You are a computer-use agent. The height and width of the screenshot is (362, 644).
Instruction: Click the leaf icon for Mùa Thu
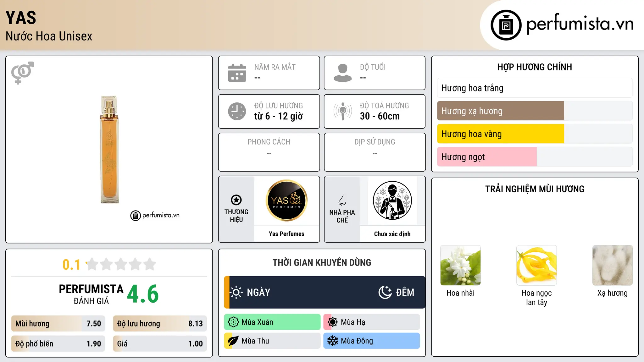[x=233, y=341]
